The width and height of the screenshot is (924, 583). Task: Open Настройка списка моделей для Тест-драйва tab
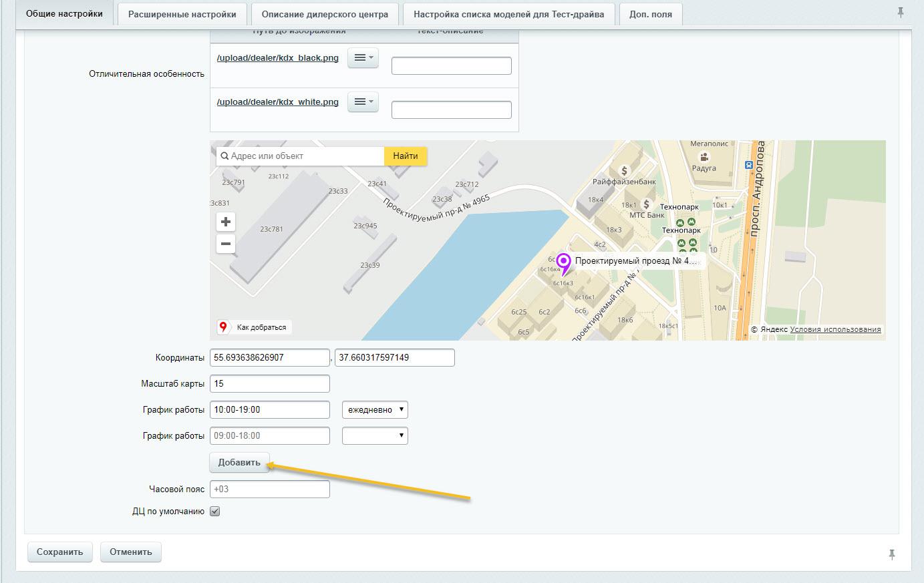coord(509,14)
